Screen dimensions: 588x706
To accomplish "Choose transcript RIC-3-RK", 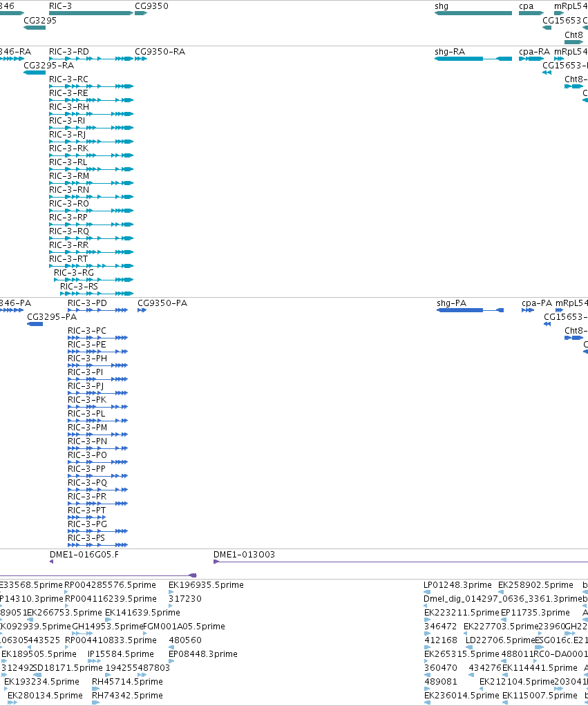I will [69, 148].
